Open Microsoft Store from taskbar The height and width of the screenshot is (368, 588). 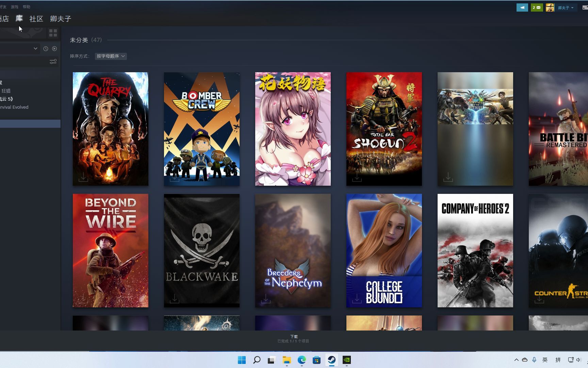pos(316,360)
